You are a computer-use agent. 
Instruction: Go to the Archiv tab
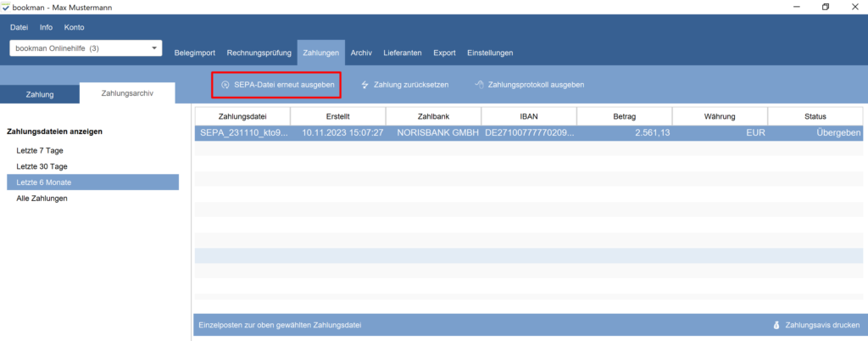(361, 53)
